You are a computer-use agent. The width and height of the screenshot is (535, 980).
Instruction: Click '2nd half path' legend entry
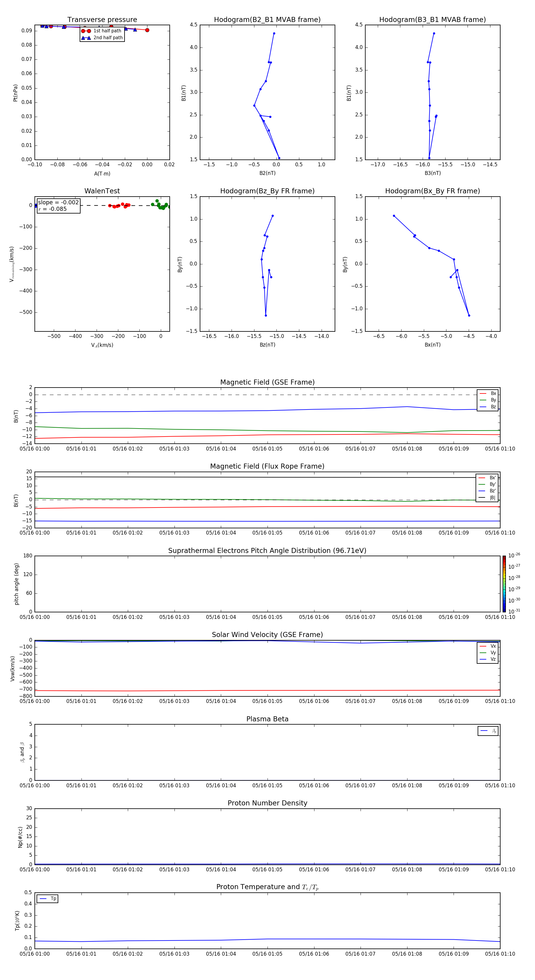(102, 38)
